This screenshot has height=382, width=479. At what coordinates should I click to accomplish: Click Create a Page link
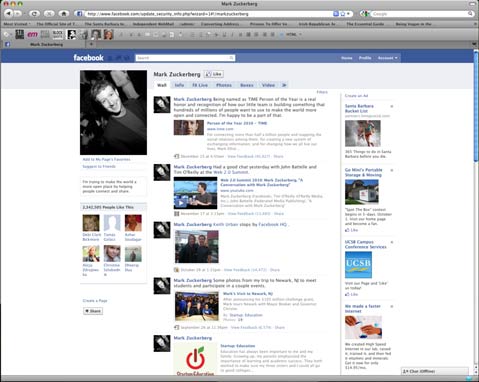pyautogui.click(x=95, y=301)
